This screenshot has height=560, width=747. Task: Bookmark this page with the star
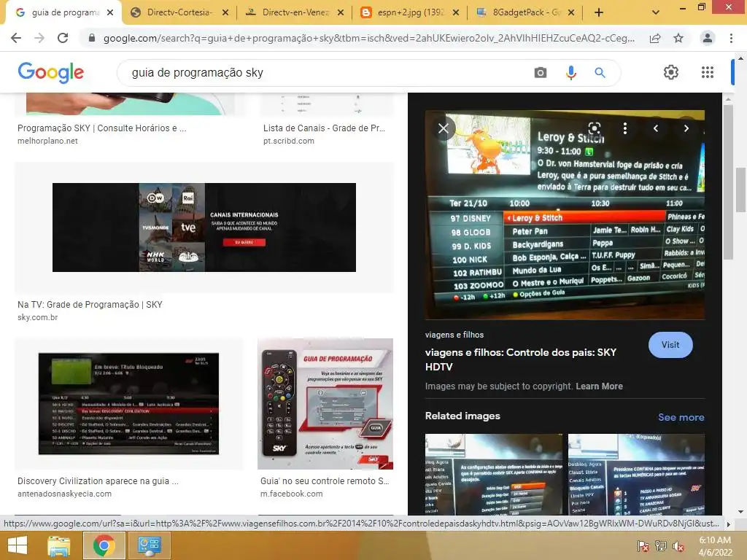[678, 38]
